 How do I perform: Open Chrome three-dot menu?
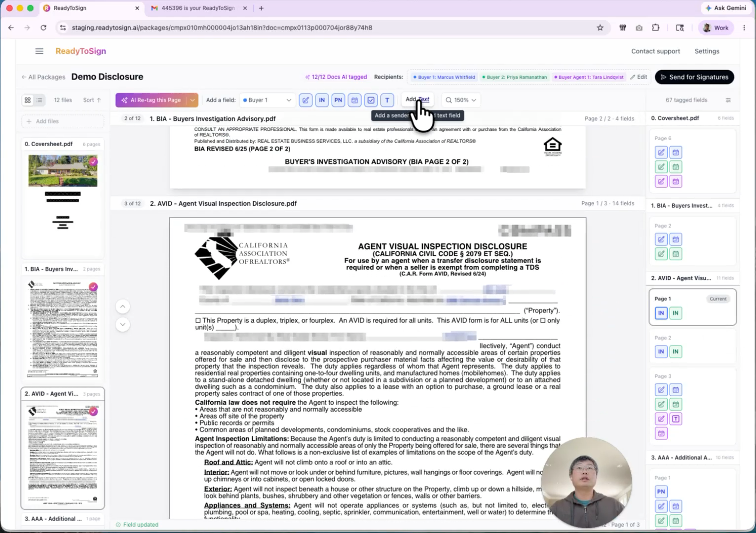point(744,28)
